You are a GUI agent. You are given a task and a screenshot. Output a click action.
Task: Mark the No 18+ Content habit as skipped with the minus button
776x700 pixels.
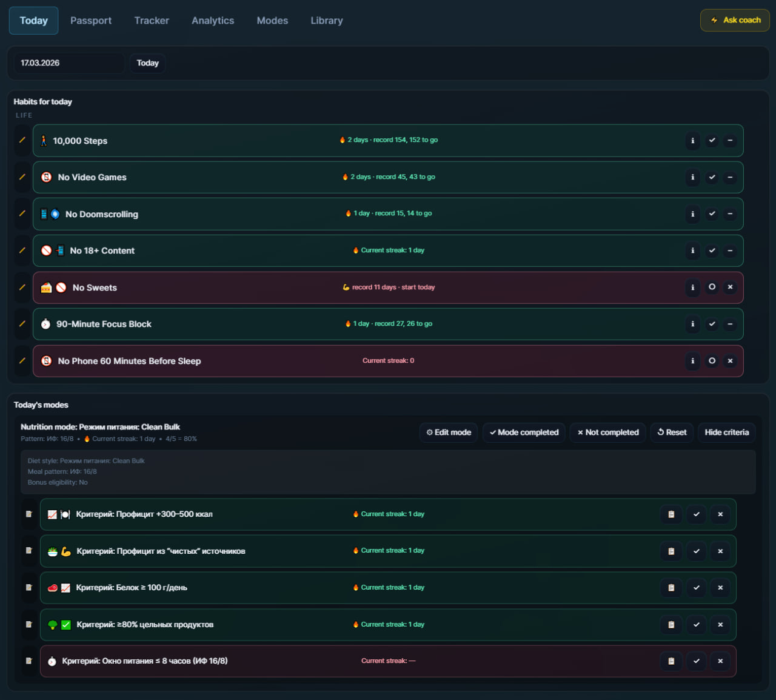click(x=730, y=251)
